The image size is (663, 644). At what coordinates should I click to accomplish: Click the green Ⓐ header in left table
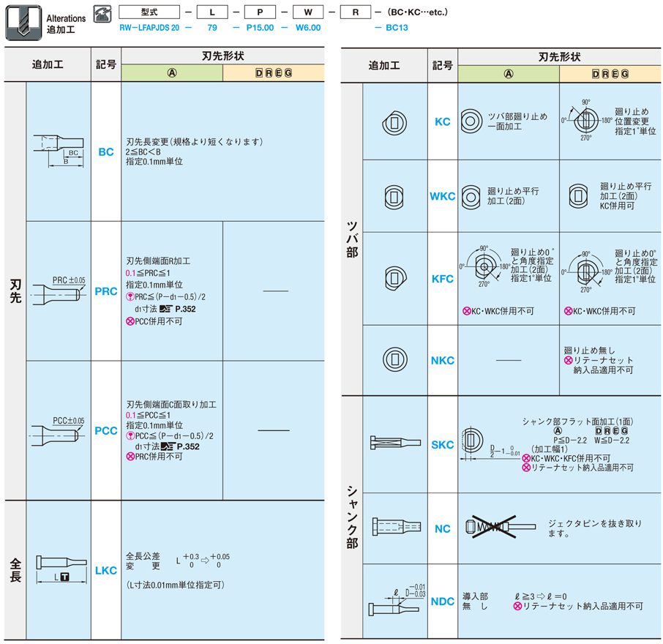point(172,73)
